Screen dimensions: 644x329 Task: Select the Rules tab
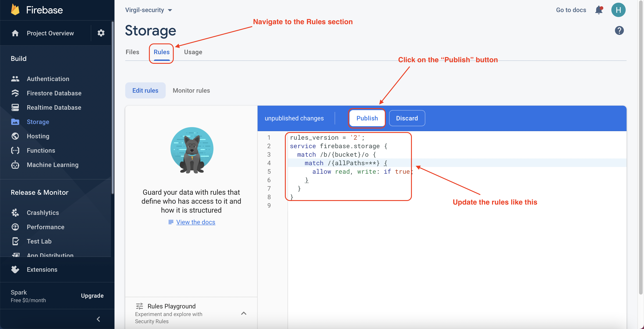pos(161,52)
